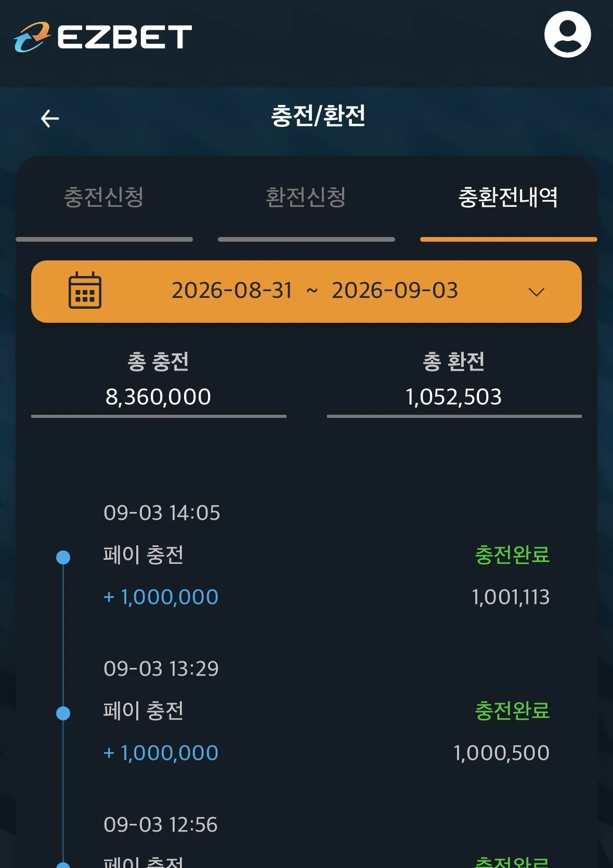Viewport: 613px width, 868px height.
Task: Select the 충환전내역 tab
Action: click(508, 198)
